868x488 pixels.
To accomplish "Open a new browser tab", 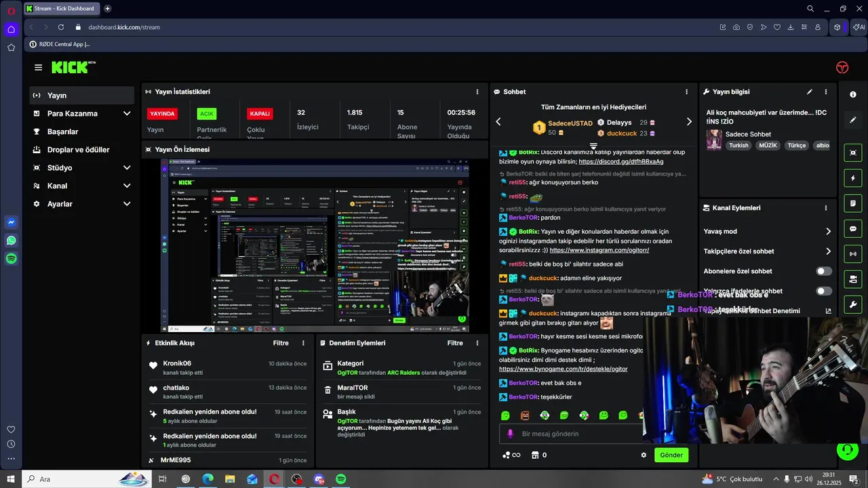I will [x=107, y=8].
